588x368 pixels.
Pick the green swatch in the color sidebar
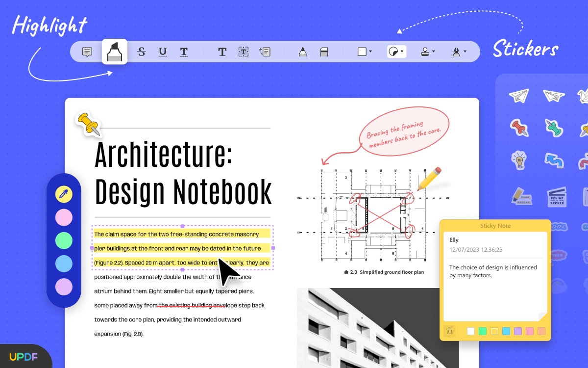64,240
